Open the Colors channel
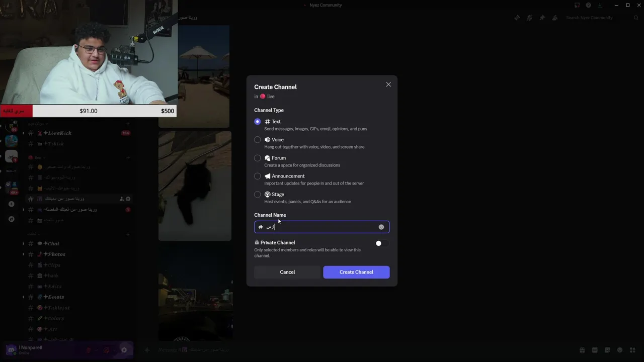Viewport: 644px width, 362px height. (79, 318)
